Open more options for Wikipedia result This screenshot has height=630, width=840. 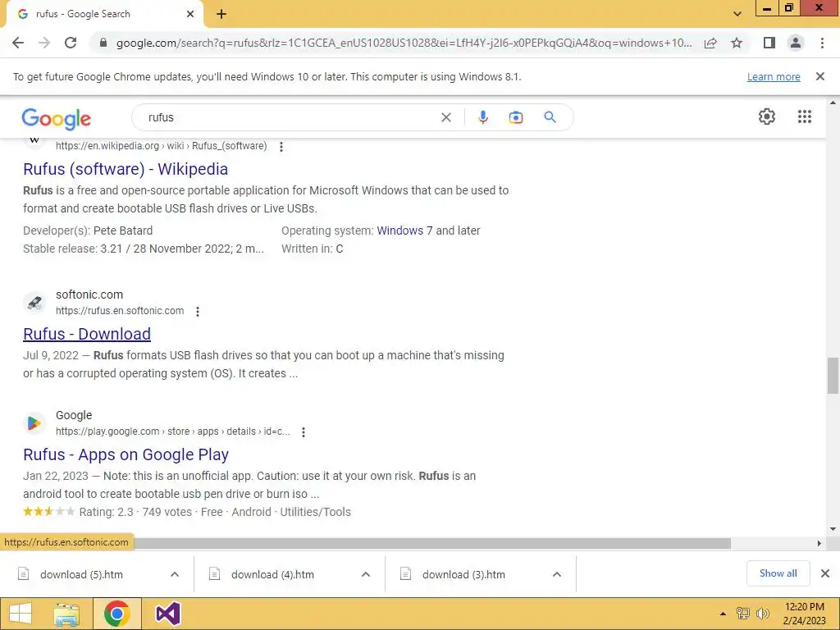pos(281,146)
